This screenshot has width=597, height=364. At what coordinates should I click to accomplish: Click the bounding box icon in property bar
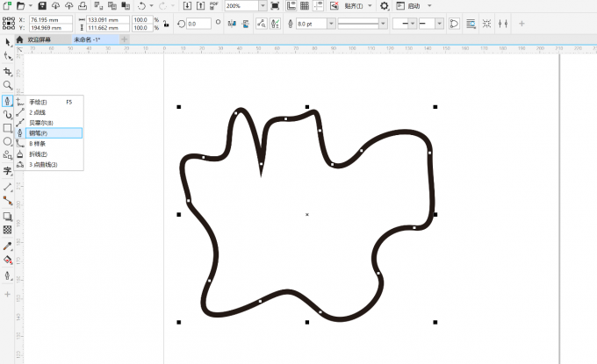pyautogui.click(x=486, y=24)
